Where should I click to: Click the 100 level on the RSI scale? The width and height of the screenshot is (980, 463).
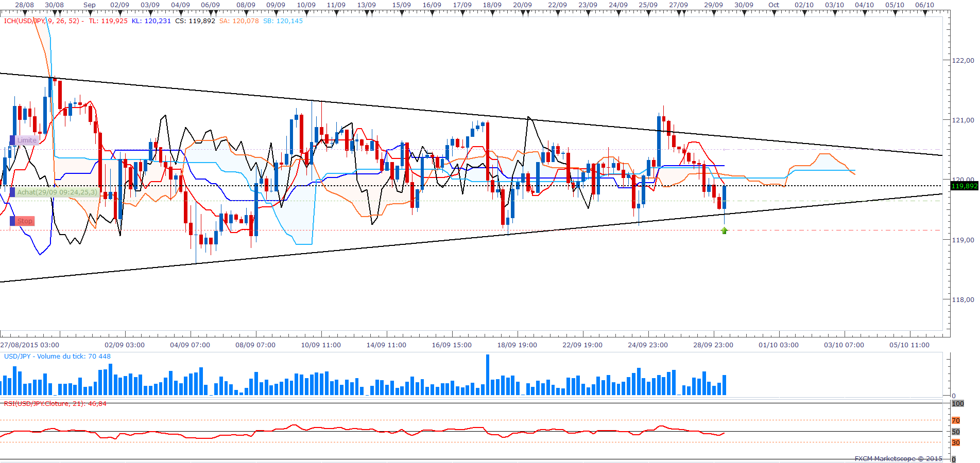pos(958,404)
